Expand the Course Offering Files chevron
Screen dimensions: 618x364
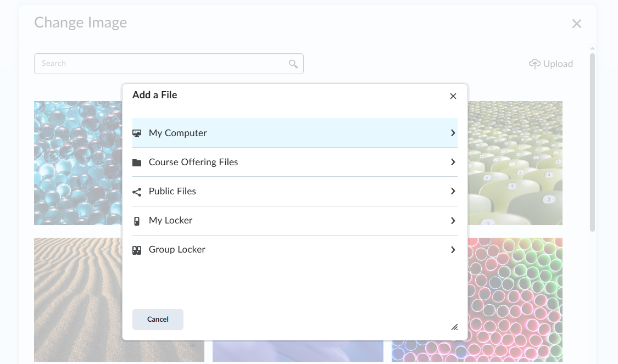(x=453, y=162)
